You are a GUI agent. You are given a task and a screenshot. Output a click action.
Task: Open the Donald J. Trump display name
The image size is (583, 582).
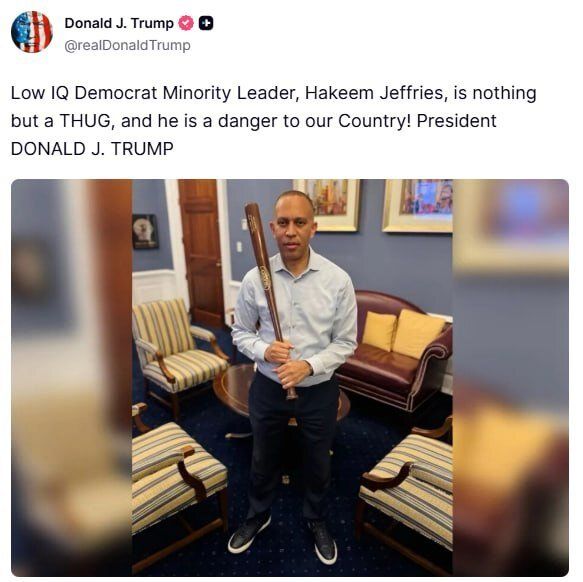[119, 23]
